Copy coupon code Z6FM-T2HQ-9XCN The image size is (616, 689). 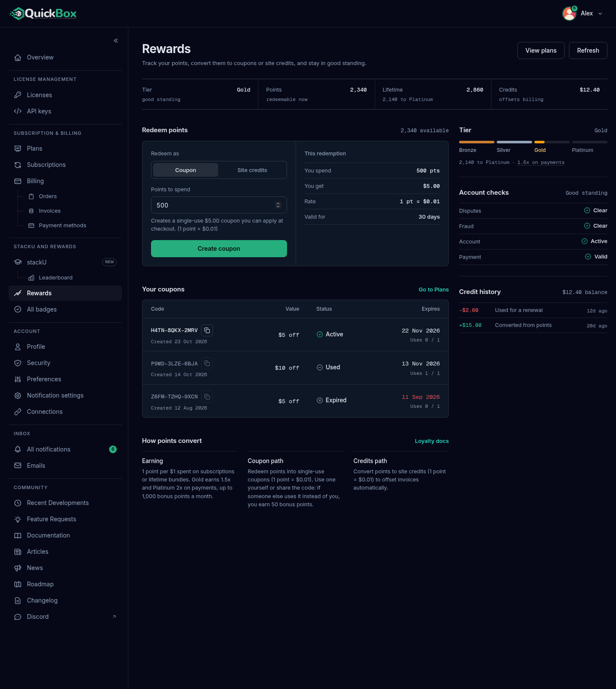coord(207,397)
